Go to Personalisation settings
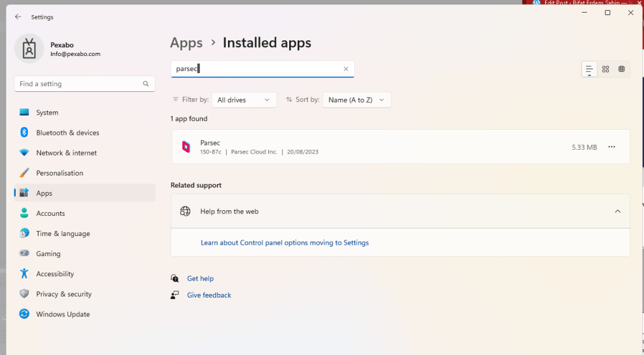Image resolution: width=644 pixels, height=355 pixels. click(x=84, y=173)
